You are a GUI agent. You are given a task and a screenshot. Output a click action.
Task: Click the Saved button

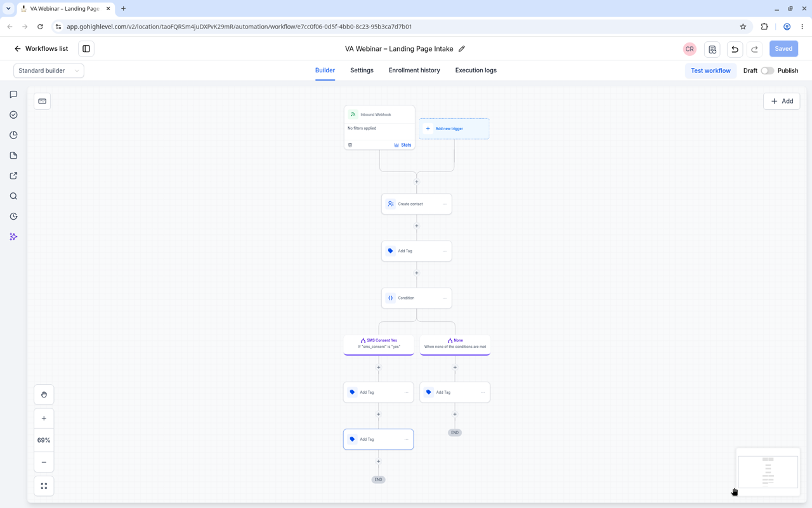(x=783, y=49)
